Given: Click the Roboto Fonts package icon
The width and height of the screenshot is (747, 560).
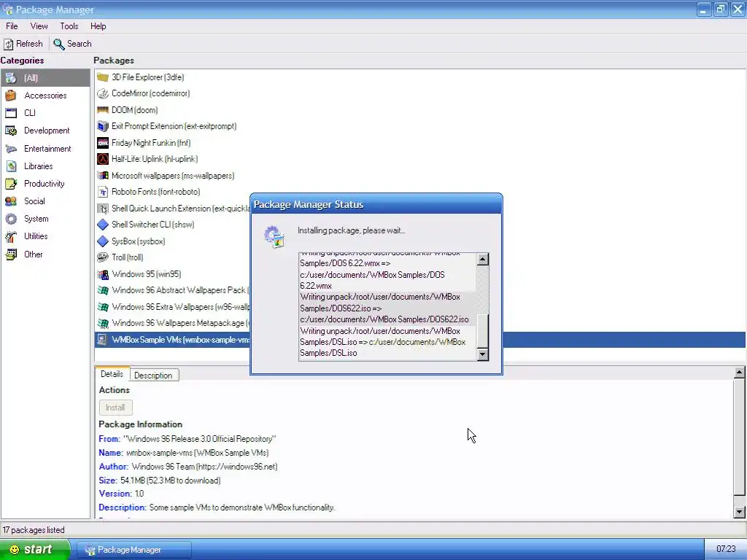Looking at the screenshot, I should (x=103, y=192).
